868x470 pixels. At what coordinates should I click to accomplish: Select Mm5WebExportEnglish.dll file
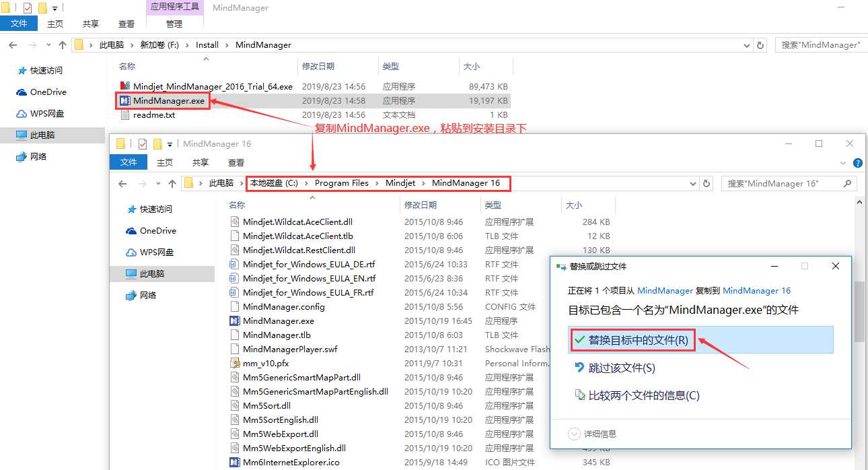click(294, 448)
